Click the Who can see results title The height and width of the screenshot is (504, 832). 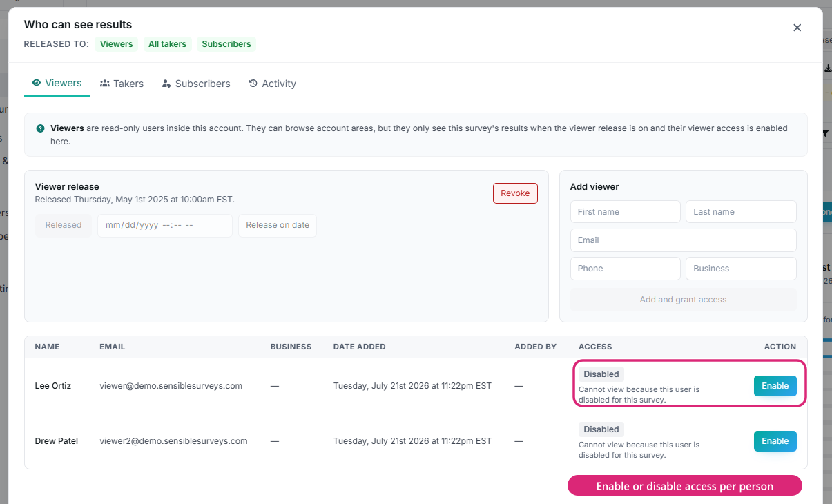click(78, 25)
